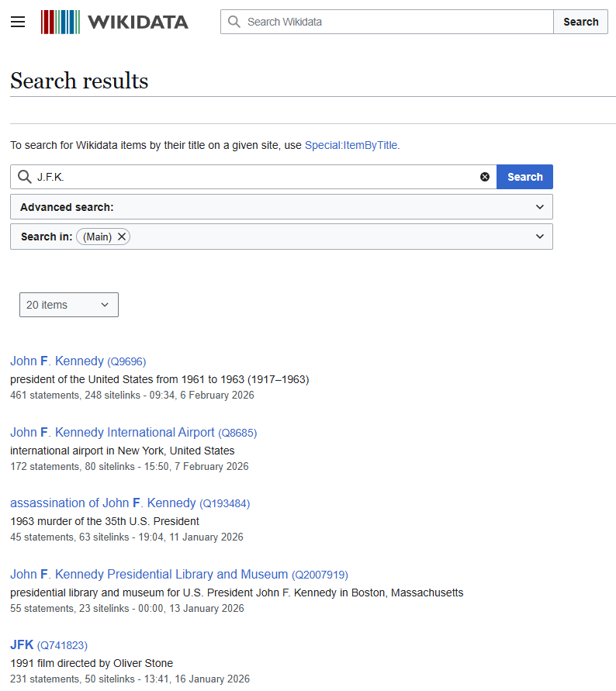Image resolution: width=616 pixels, height=691 pixels.
Task: Expand the Search in namespaces panel
Action: point(540,237)
